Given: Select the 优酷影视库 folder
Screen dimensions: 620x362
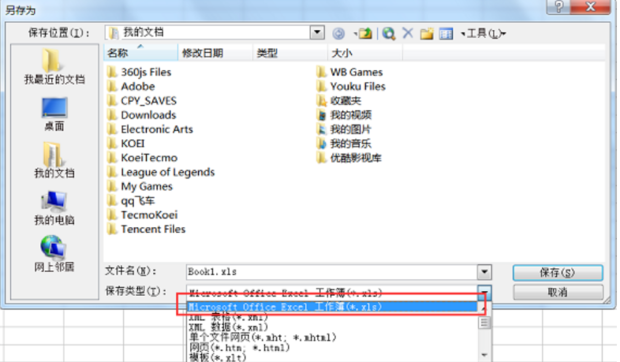Looking at the screenshot, I should [349, 158].
